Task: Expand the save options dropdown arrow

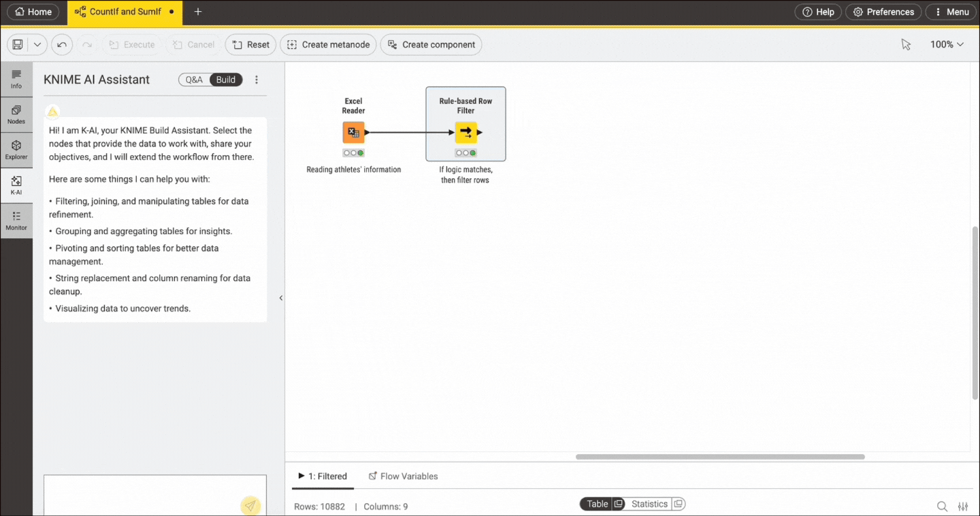Action: pos(37,45)
